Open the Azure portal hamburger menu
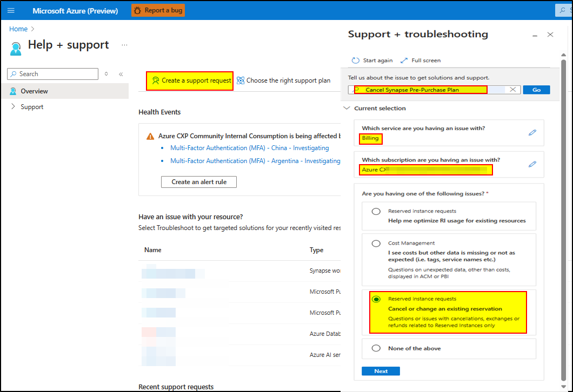 [x=11, y=10]
